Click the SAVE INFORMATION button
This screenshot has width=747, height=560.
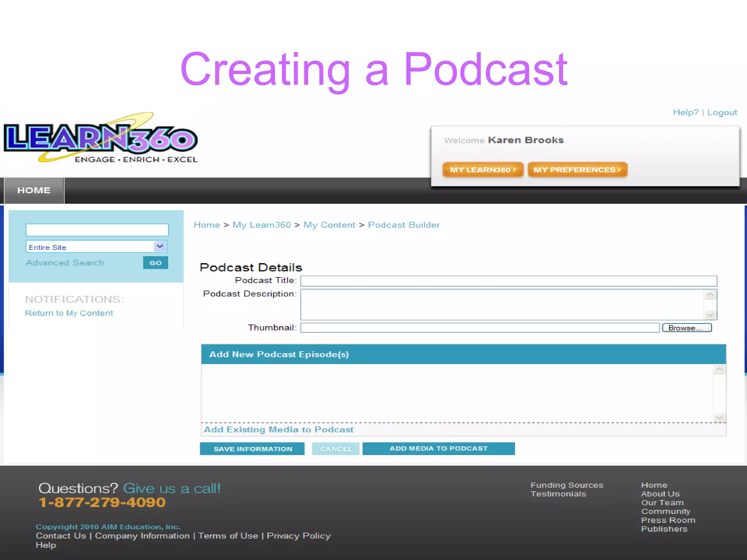252,449
